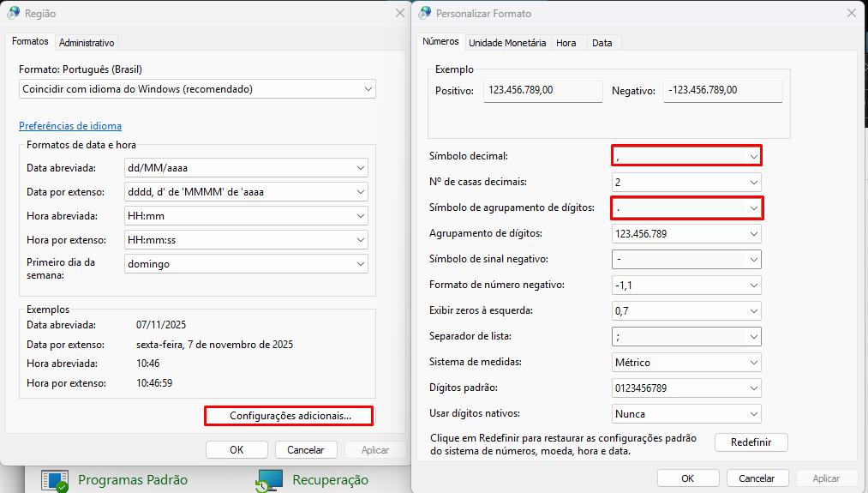Screen dimensions: 868x493
Task: Open the Preferências de idioma link
Action: point(70,125)
